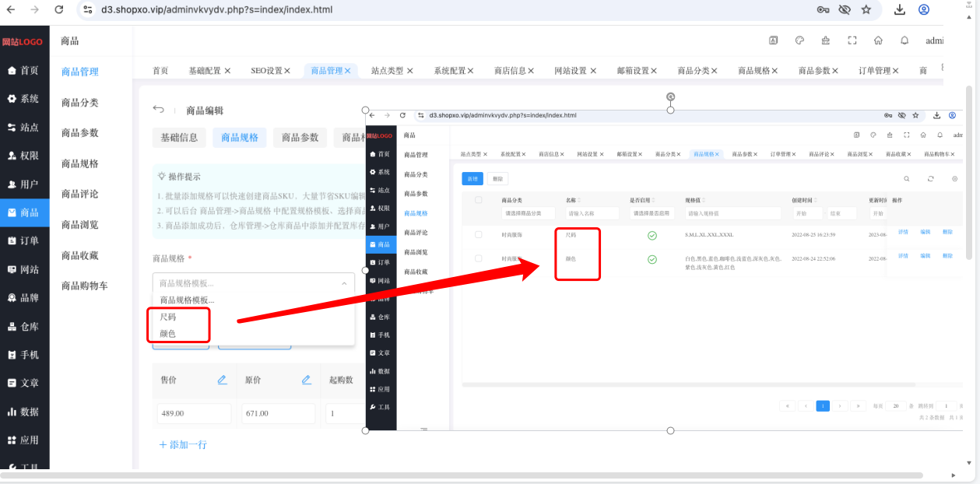This screenshot has height=484, width=980.
Task: Tick the table header select-all checkbox in the embedded screenshot
Action: click(x=478, y=200)
